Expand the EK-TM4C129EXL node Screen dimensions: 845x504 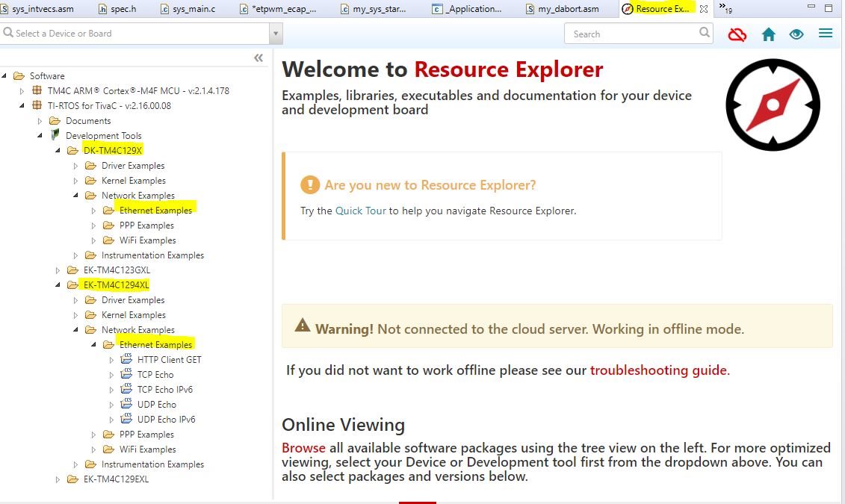point(58,479)
